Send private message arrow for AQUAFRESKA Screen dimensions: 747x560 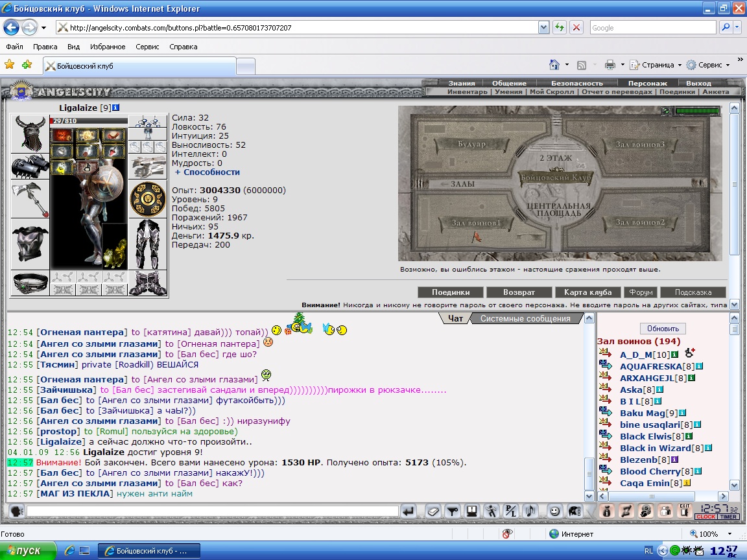pos(606,366)
